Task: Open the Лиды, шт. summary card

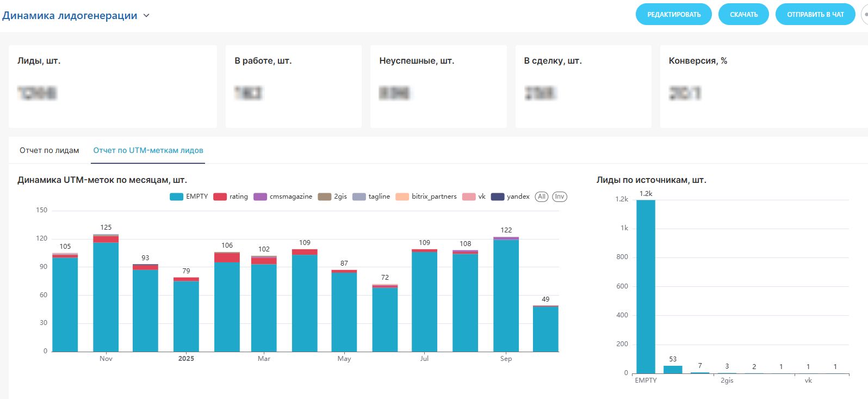Action: tap(113, 87)
